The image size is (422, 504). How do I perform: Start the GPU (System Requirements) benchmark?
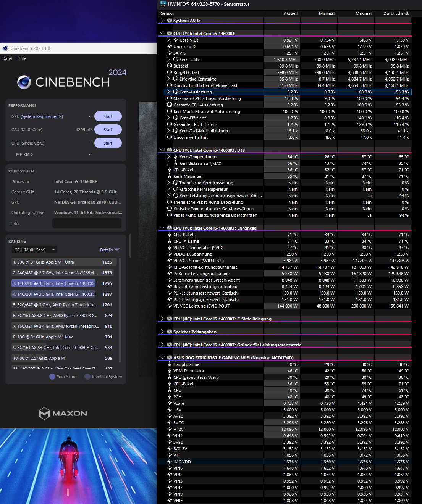pyautogui.click(x=108, y=116)
